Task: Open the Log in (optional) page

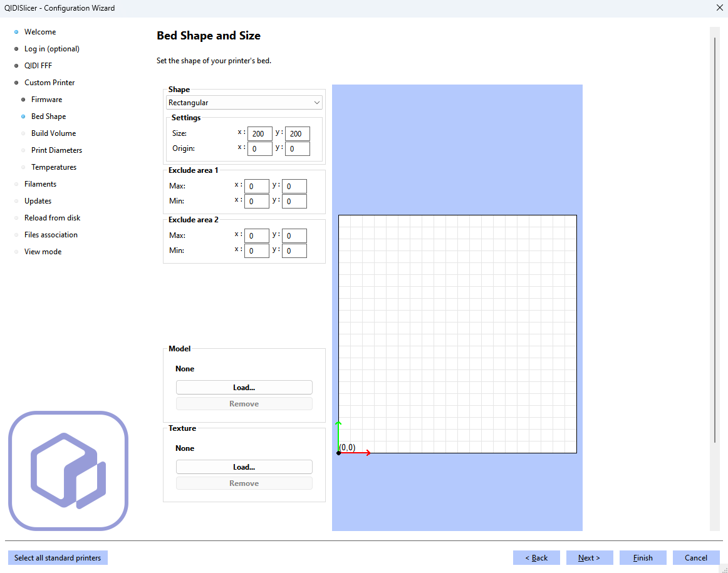Action: point(51,49)
